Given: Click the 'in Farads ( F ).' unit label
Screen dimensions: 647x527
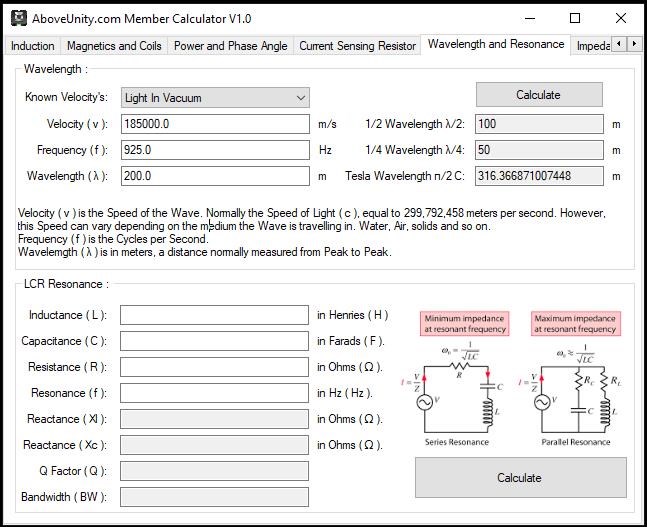Looking at the screenshot, I should tap(351, 341).
